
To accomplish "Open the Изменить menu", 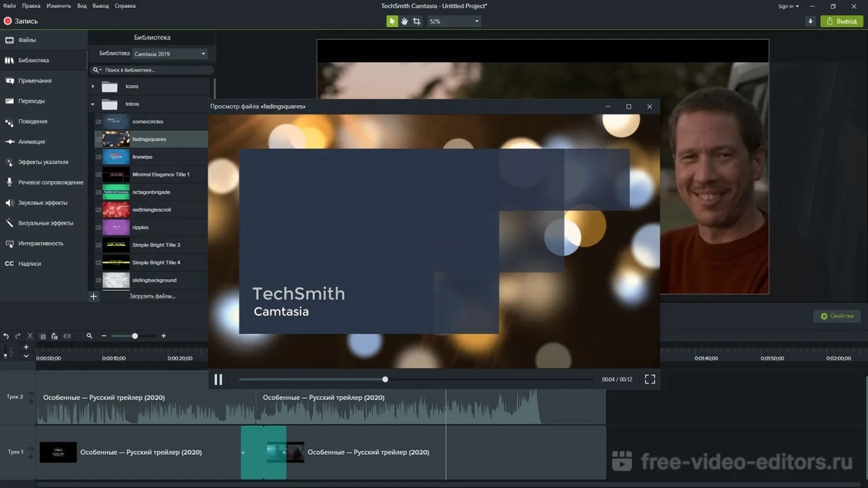I will point(59,6).
